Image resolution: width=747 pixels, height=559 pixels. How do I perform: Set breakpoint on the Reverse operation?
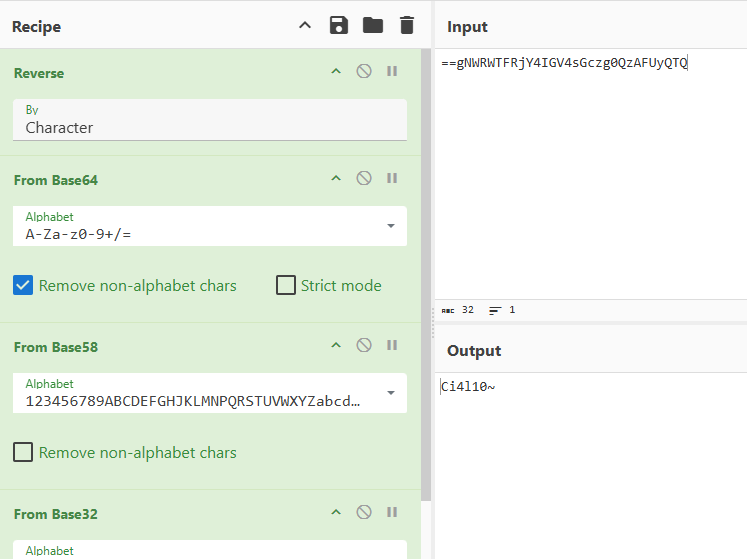click(x=392, y=72)
